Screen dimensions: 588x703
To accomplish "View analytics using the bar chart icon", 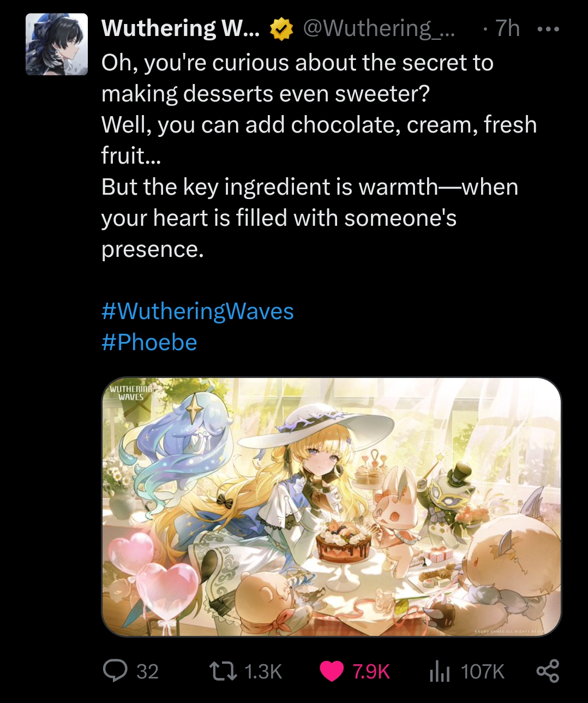I will coord(440,671).
